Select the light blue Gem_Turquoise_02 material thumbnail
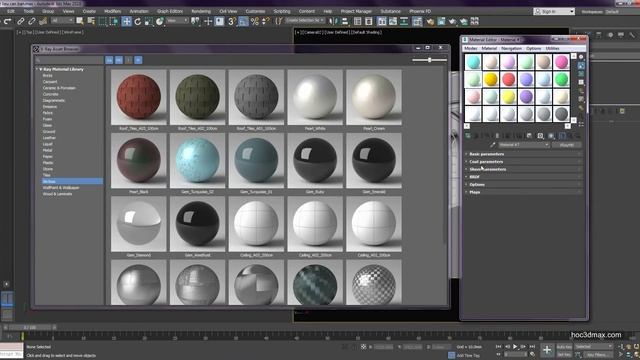 (x=198, y=160)
